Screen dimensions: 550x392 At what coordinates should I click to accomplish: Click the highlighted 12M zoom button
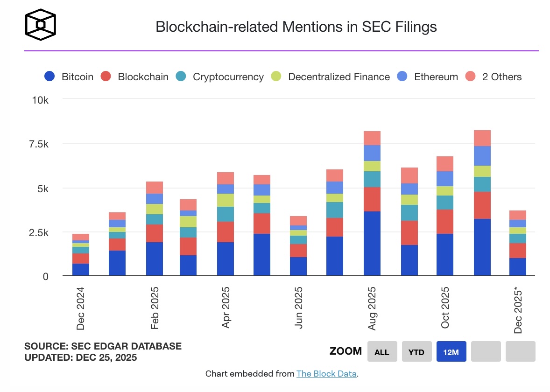pos(451,351)
